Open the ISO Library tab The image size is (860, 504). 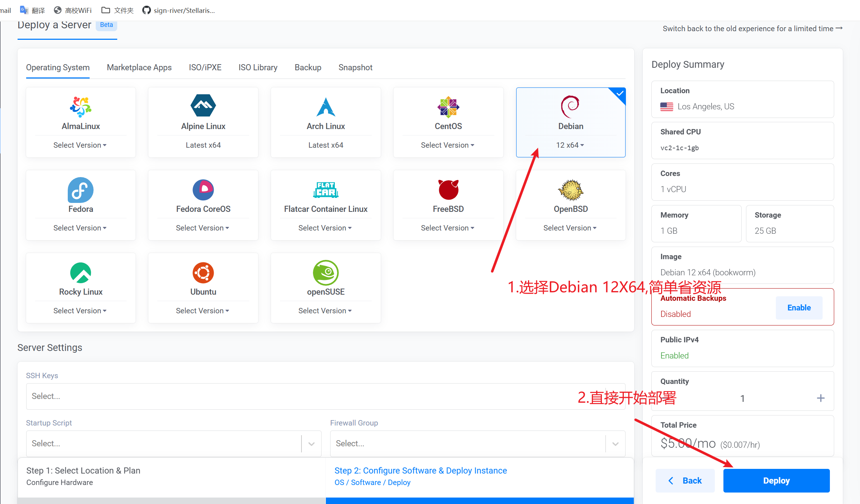pos(258,67)
